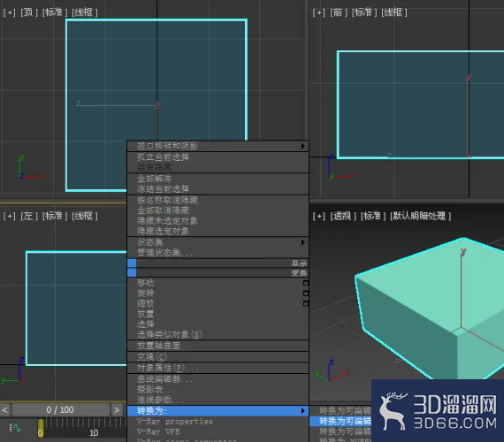Click 克隆(C) entry

pyautogui.click(x=218, y=357)
